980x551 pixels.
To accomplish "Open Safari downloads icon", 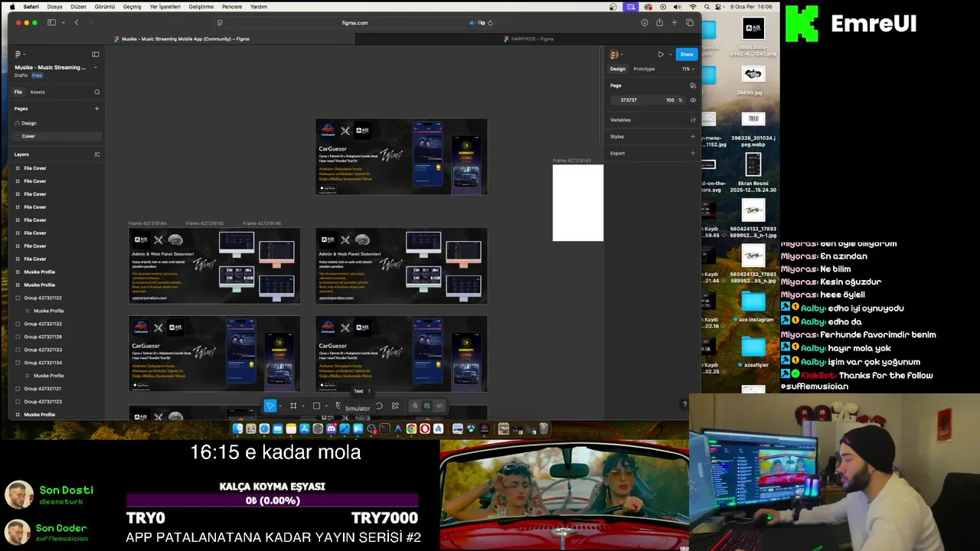I will coord(644,23).
